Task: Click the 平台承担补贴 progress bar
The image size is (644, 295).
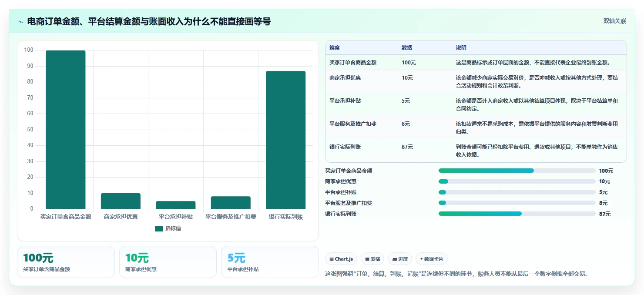Action: tap(517, 192)
